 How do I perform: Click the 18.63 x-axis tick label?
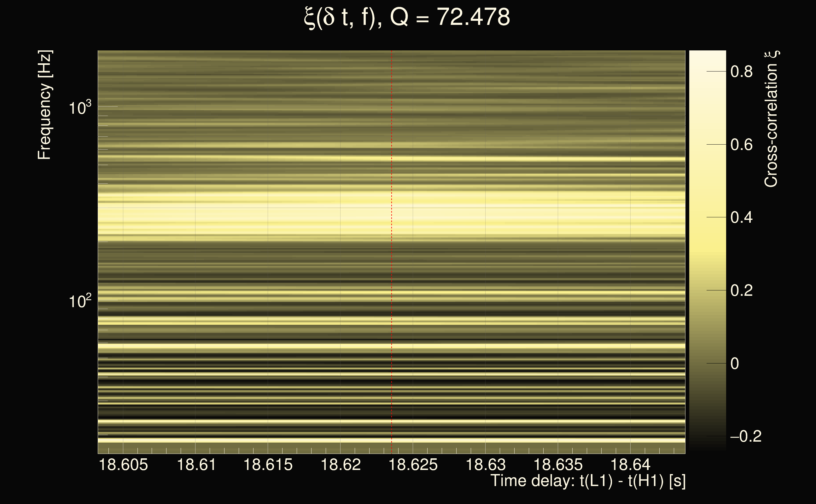[x=485, y=465]
